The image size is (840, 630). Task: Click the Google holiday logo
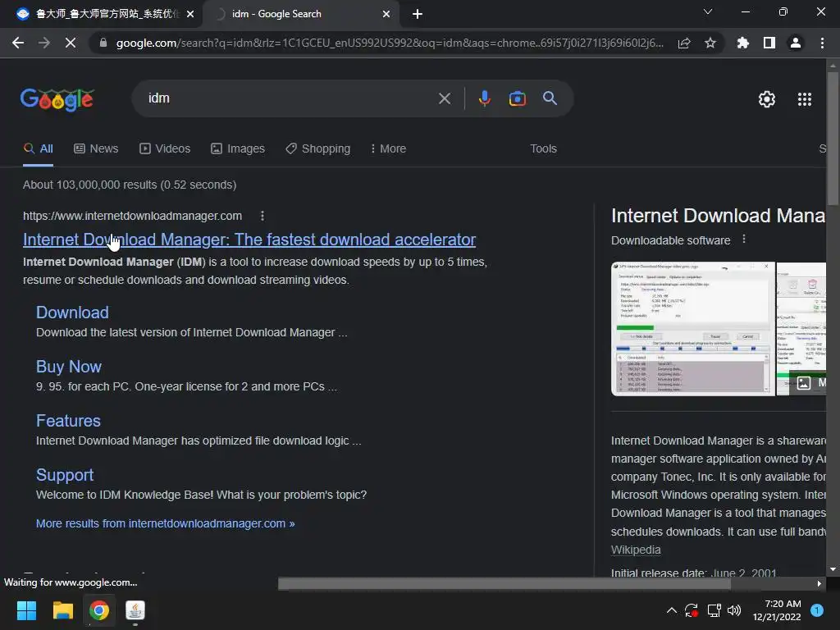[57, 99]
